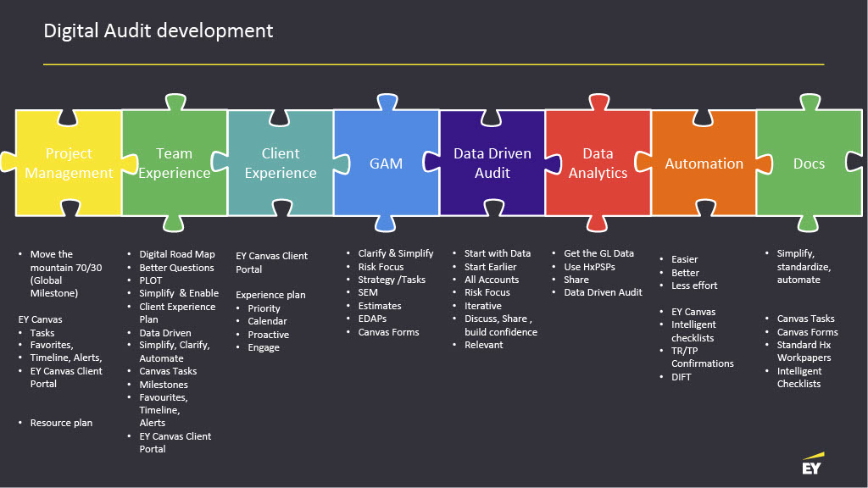Click 'Canvas Forms' under the GAM column
Image resolution: width=868 pixels, height=488 pixels.
[x=388, y=332]
